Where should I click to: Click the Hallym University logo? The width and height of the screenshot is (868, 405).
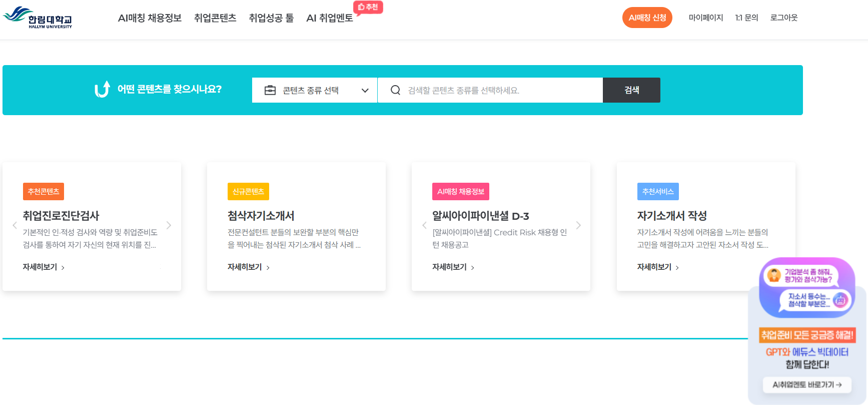pos(38,18)
